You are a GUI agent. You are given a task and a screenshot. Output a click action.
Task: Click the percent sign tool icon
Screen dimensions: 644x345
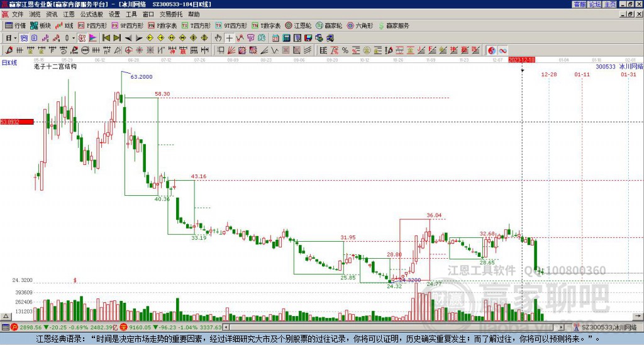(x=345, y=50)
